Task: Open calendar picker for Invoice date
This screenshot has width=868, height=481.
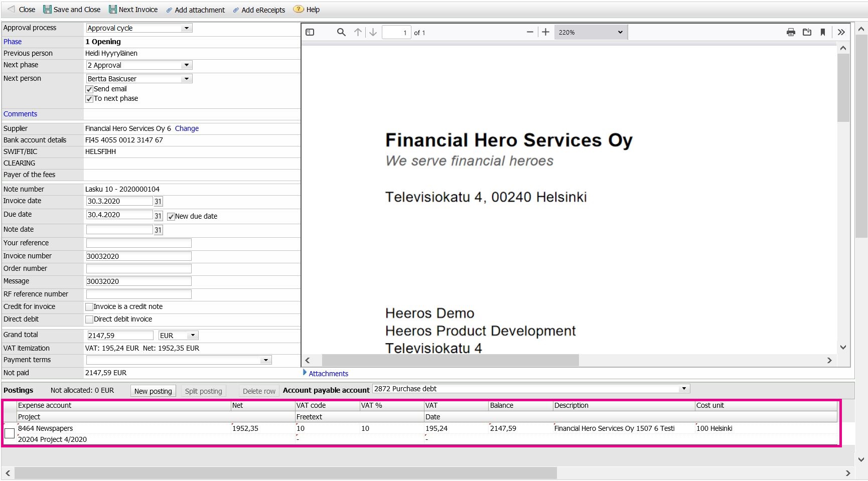Action: coord(158,201)
